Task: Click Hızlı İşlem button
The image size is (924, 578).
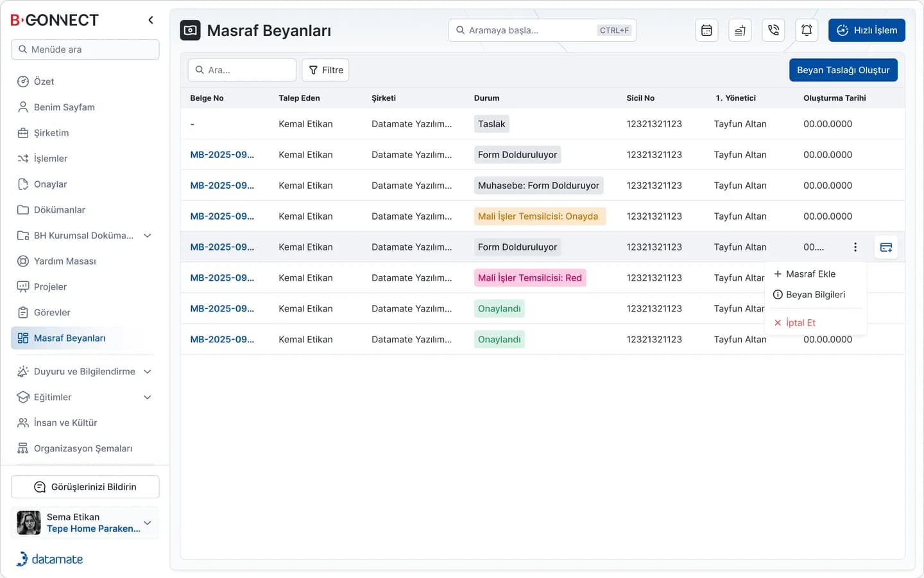Action: click(x=867, y=30)
